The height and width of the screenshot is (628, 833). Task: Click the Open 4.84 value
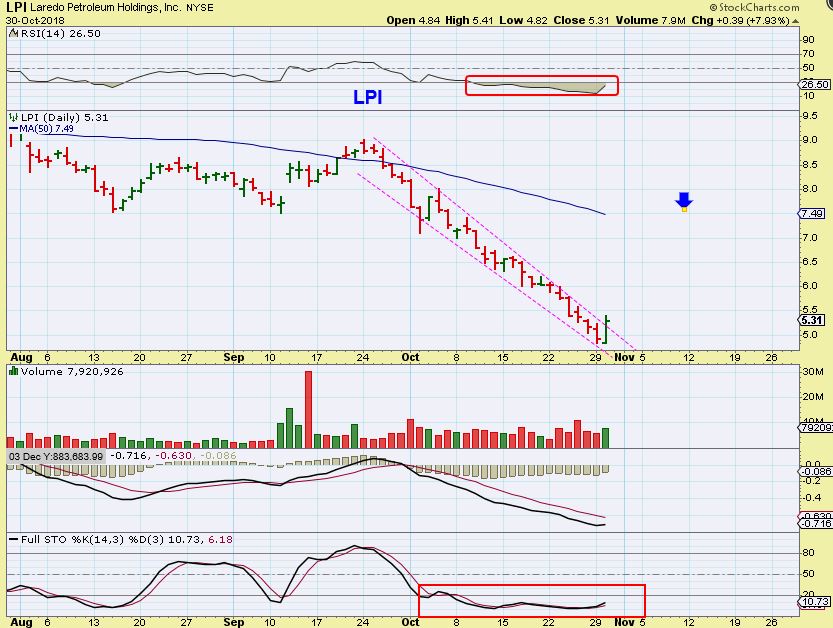point(413,20)
